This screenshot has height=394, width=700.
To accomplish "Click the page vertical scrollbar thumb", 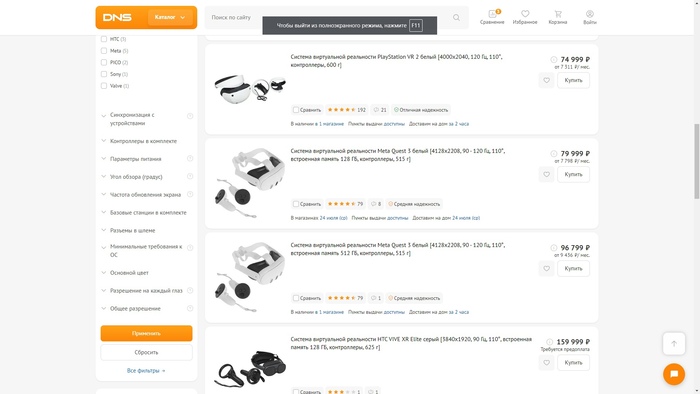I will point(696,161).
